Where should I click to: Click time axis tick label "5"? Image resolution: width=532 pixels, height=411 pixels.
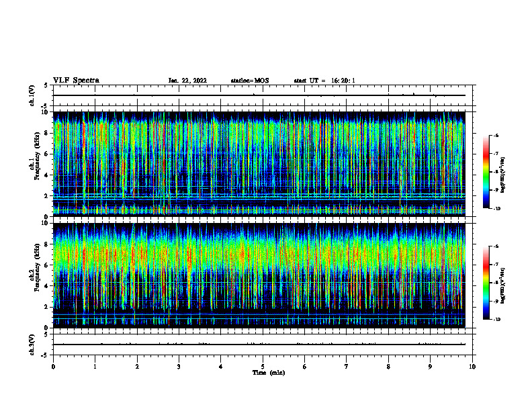263,367
